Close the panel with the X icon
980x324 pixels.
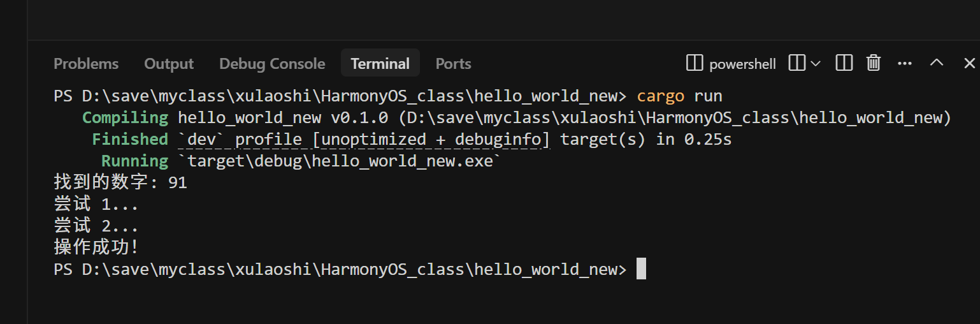tap(969, 63)
